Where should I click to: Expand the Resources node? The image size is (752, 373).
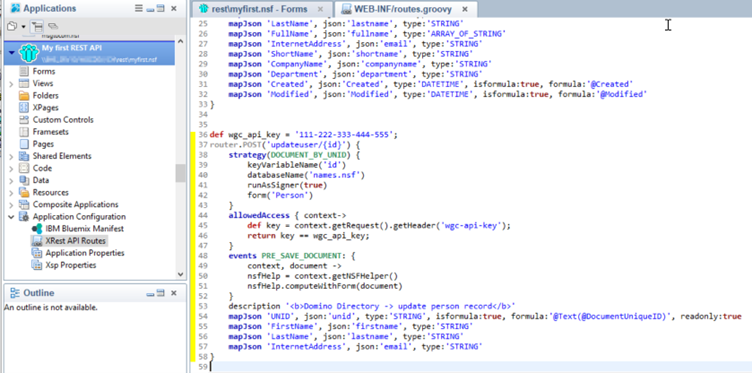tap(11, 193)
